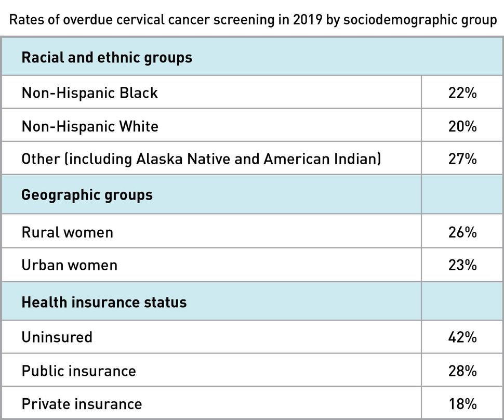Viewport: 504px width, 420px height.
Task: Select the Racial and ethnic groups header
Action: point(107,57)
